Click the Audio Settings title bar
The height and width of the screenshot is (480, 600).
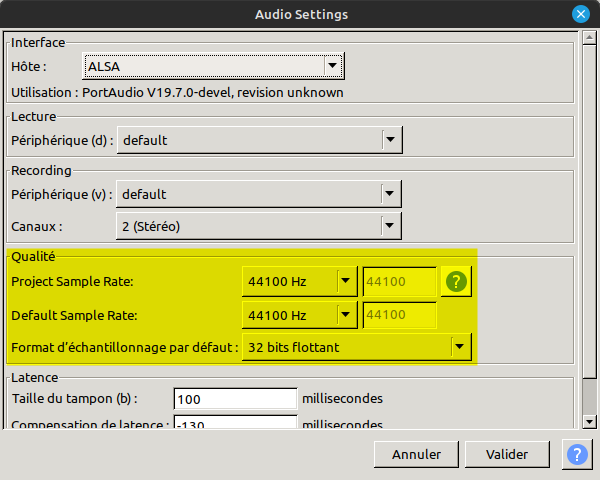click(300, 14)
